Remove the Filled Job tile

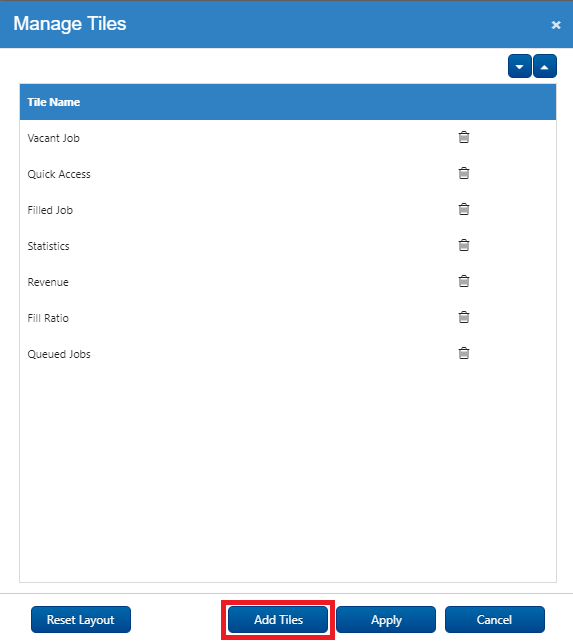(x=463, y=209)
